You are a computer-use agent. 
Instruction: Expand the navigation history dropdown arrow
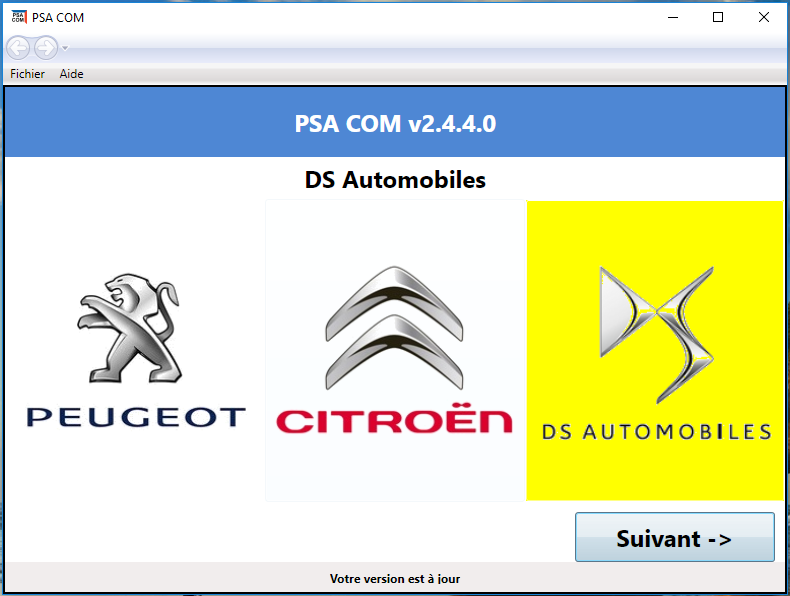click(x=65, y=48)
